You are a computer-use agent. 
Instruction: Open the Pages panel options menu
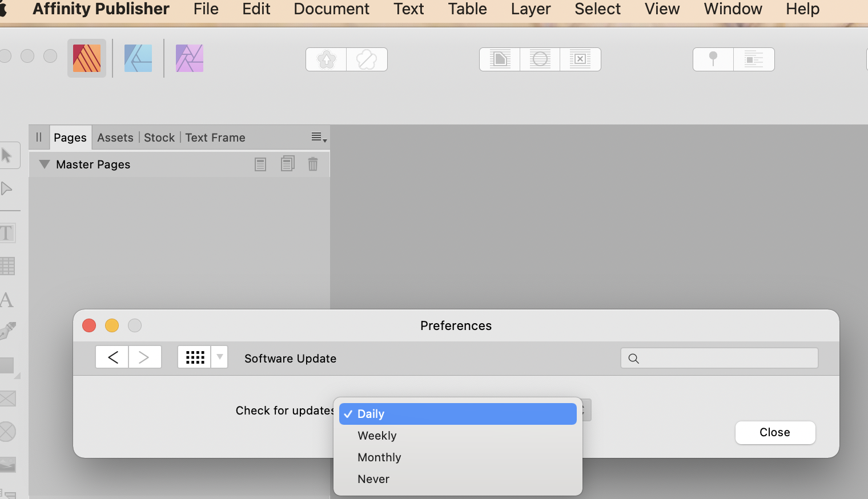[x=319, y=137]
